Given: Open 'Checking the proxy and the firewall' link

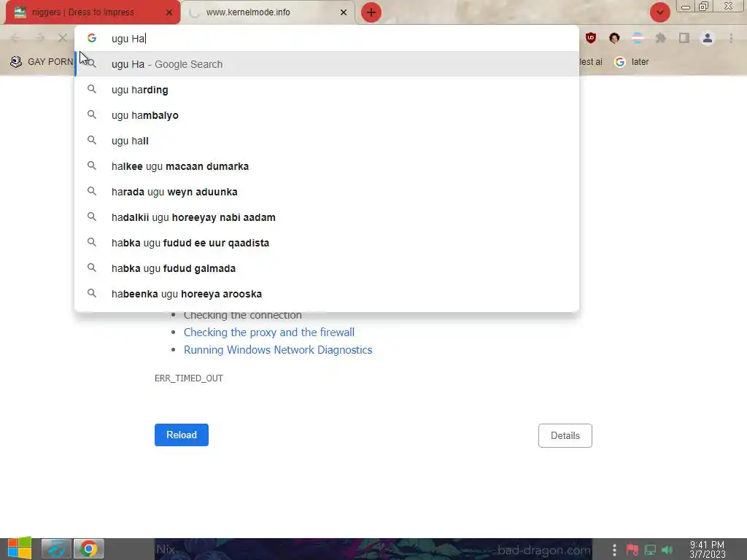Looking at the screenshot, I should [x=268, y=332].
